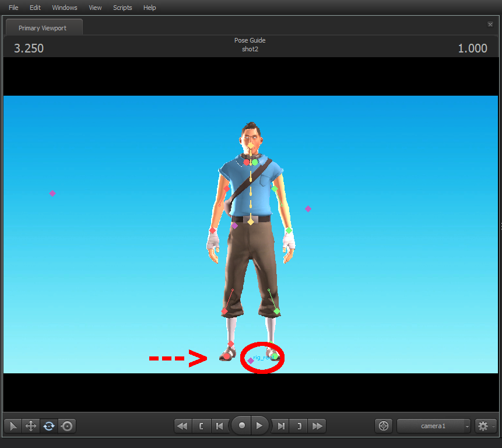Screen dimensions: 502x448
Task: Click the 1.000 value readout
Action: click(472, 48)
